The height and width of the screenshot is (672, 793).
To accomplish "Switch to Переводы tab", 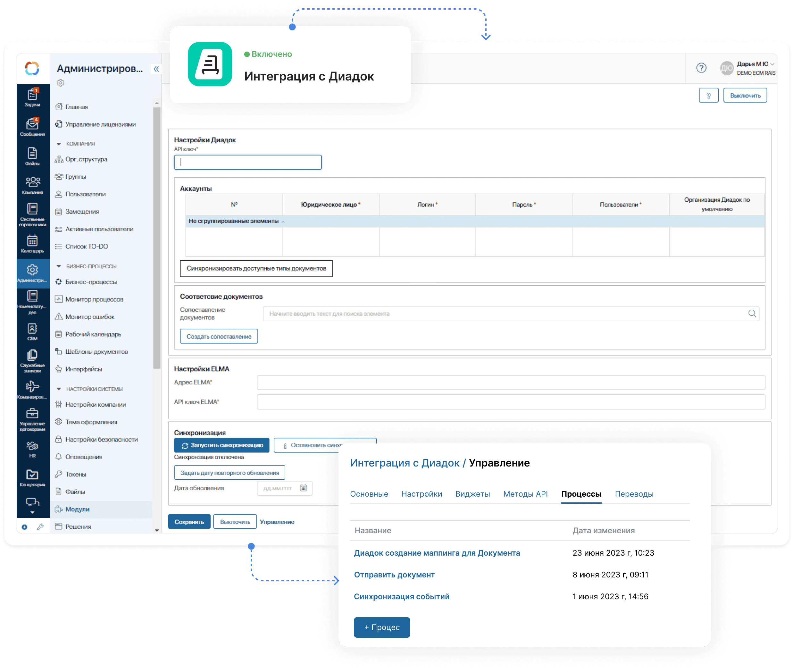I will point(634,494).
